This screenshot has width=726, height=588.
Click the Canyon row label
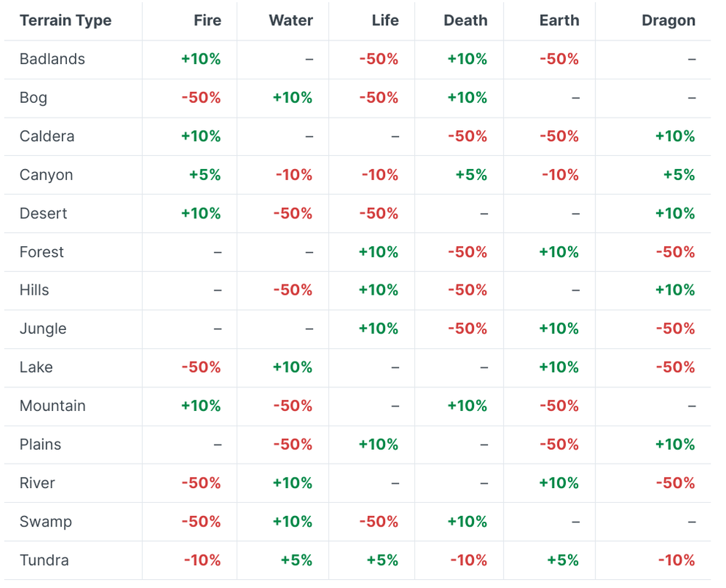tap(46, 175)
